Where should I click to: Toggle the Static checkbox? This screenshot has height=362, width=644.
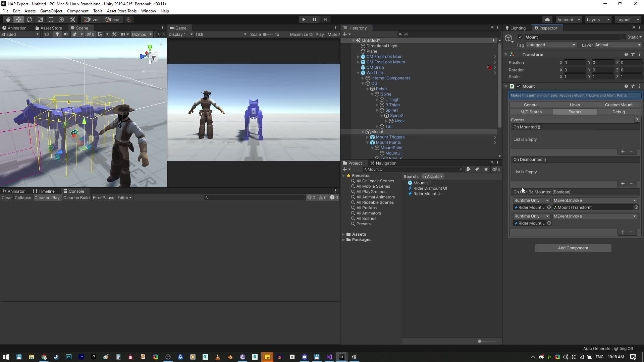(624, 37)
